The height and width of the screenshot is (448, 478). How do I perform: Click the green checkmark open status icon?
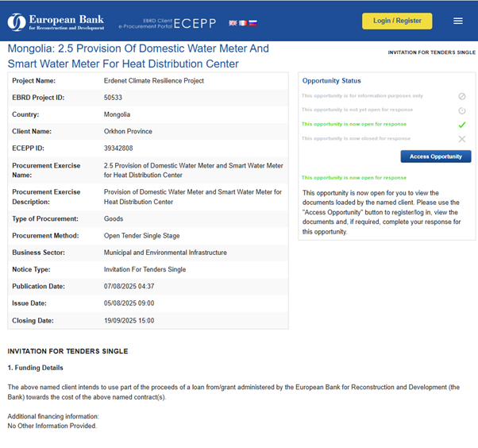tap(462, 125)
